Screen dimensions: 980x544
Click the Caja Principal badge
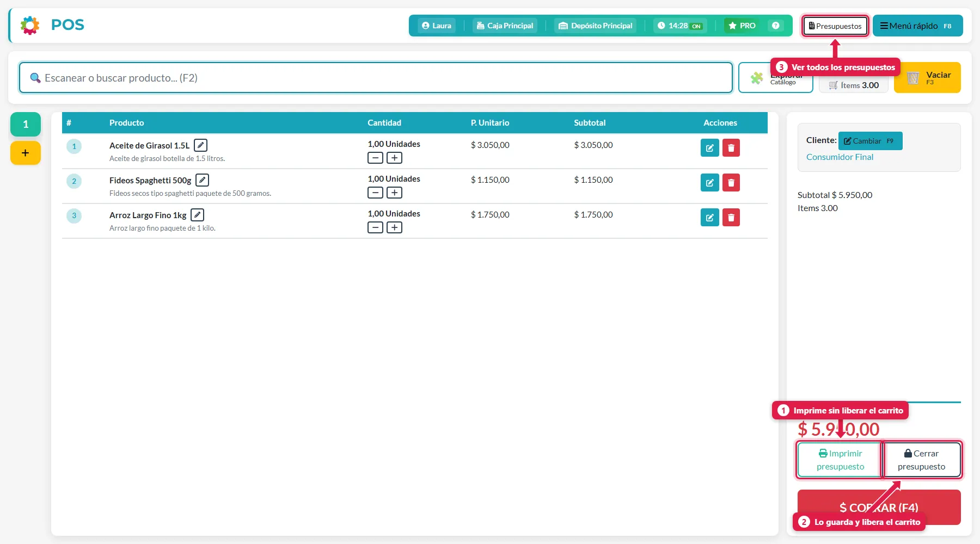(x=505, y=26)
